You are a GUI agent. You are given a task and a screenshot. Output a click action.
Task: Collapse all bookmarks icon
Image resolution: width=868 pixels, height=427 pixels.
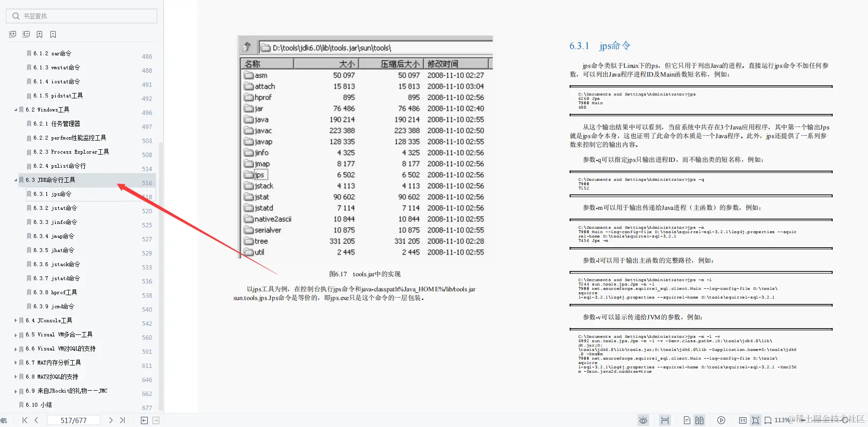point(26,34)
